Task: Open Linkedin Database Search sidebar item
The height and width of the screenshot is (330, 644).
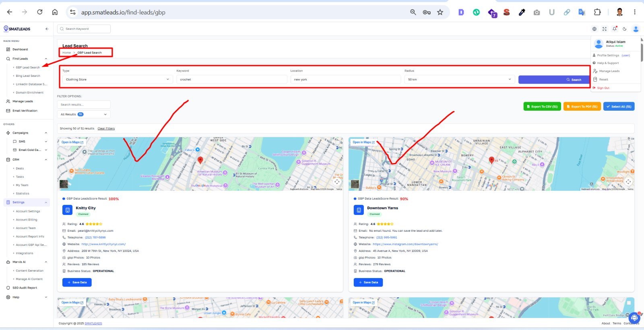Action: [31, 85]
